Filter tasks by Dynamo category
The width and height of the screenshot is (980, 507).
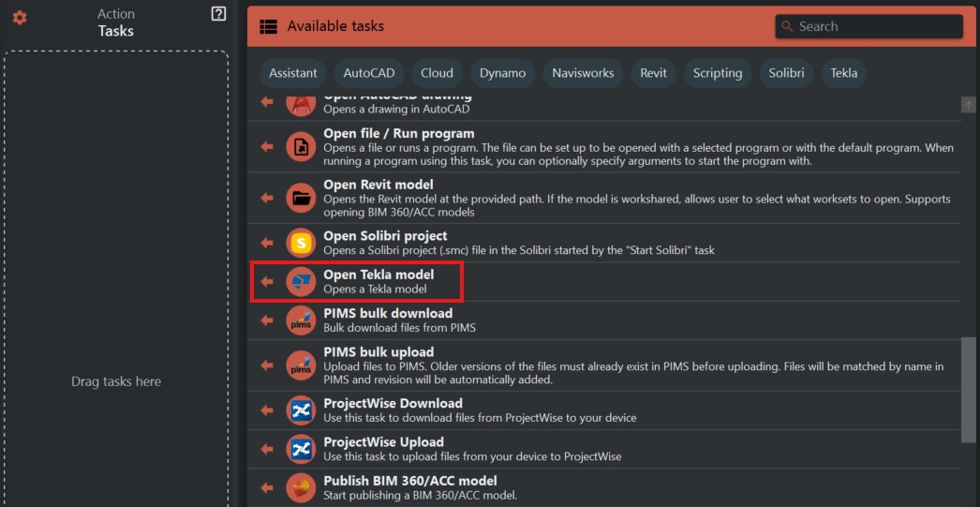click(502, 73)
